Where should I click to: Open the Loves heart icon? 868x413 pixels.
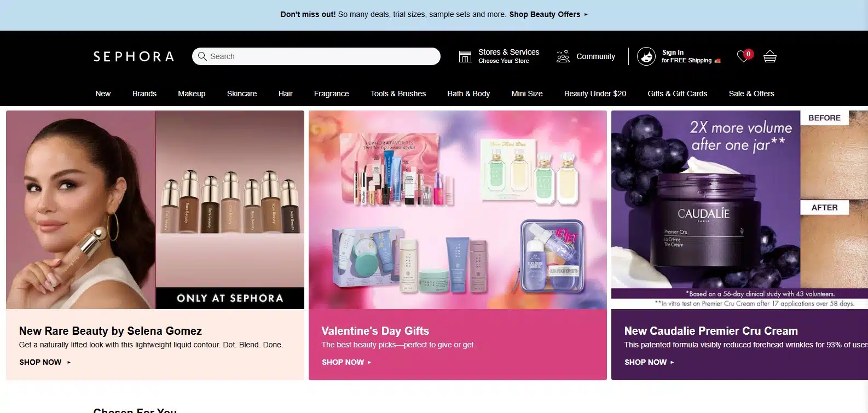click(x=743, y=56)
